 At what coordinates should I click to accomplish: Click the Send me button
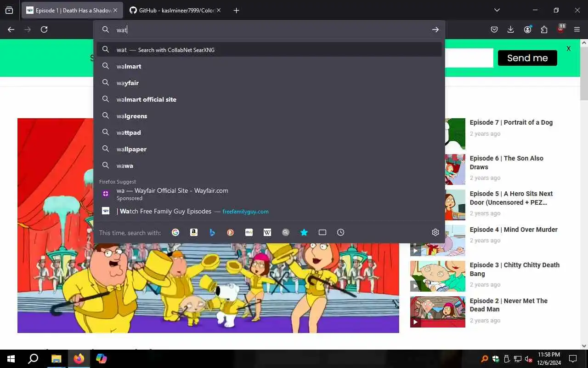click(527, 58)
